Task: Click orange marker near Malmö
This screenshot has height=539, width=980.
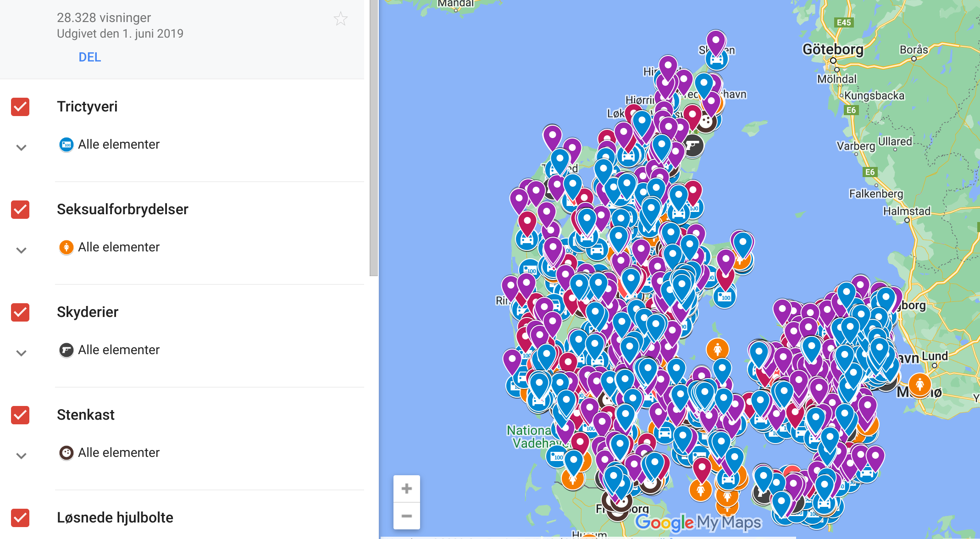Action: 919,383
